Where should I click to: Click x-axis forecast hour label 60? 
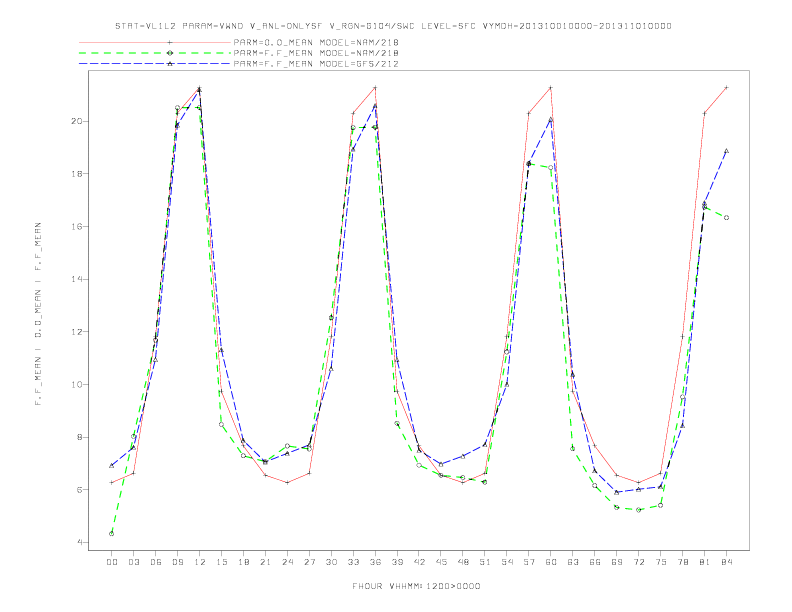click(551, 562)
